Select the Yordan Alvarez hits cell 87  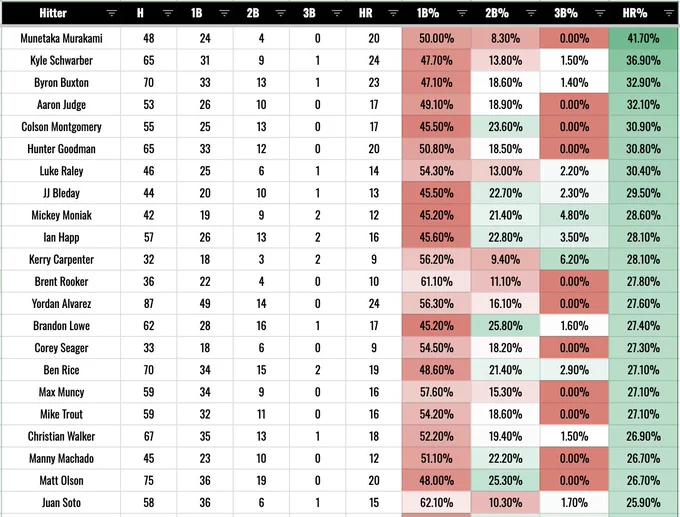tap(149, 304)
